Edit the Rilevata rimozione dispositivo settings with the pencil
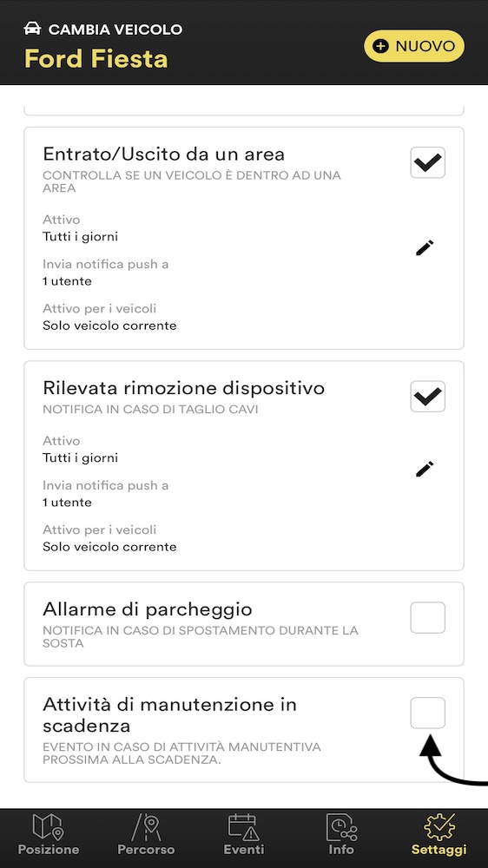Screen dimensions: 488x868 coord(425,469)
